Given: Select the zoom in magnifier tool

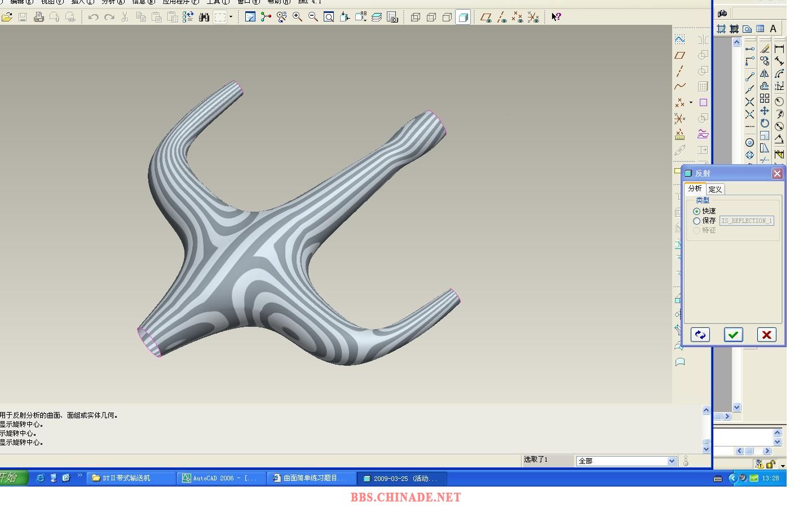Looking at the screenshot, I should coord(297,17).
